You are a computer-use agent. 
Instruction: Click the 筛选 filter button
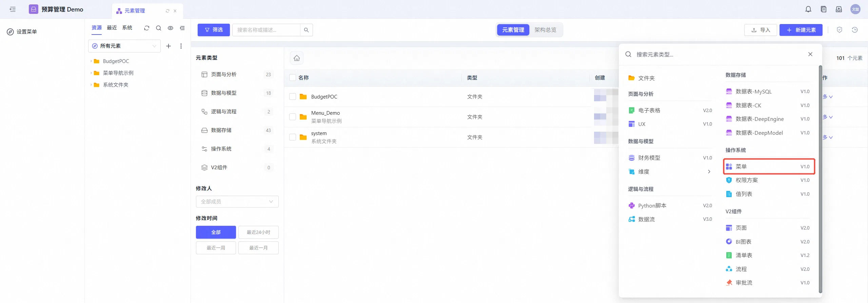pyautogui.click(x=214, y=30)
